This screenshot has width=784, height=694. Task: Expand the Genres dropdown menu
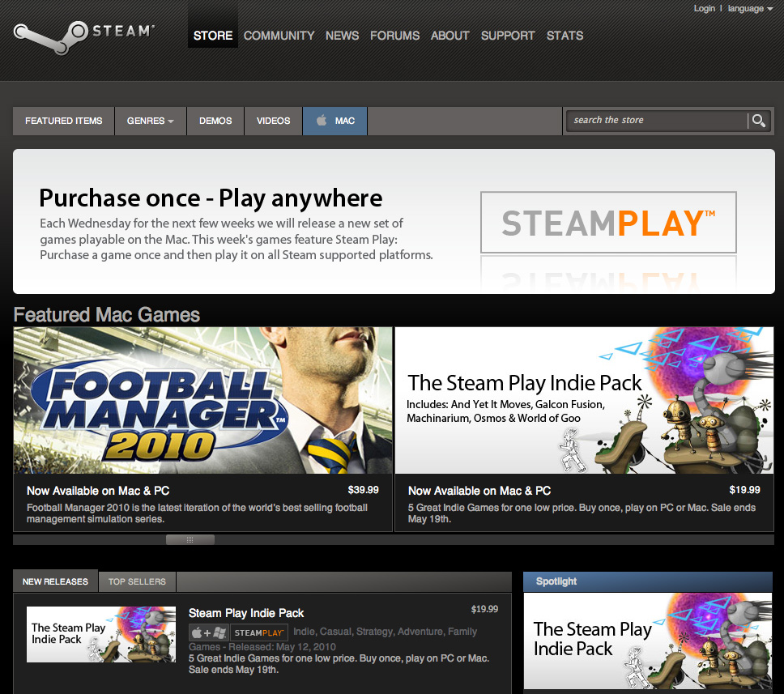pyautogui.click(x=150, y=121)
